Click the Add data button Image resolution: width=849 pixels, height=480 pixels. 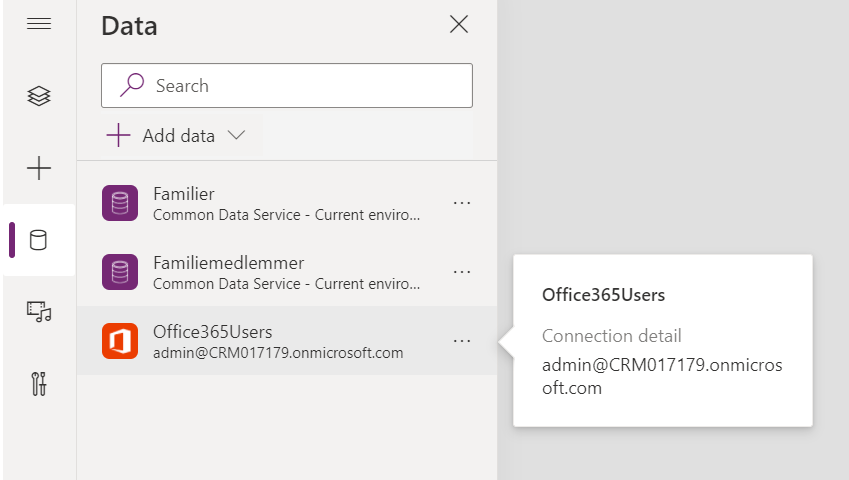182,135
